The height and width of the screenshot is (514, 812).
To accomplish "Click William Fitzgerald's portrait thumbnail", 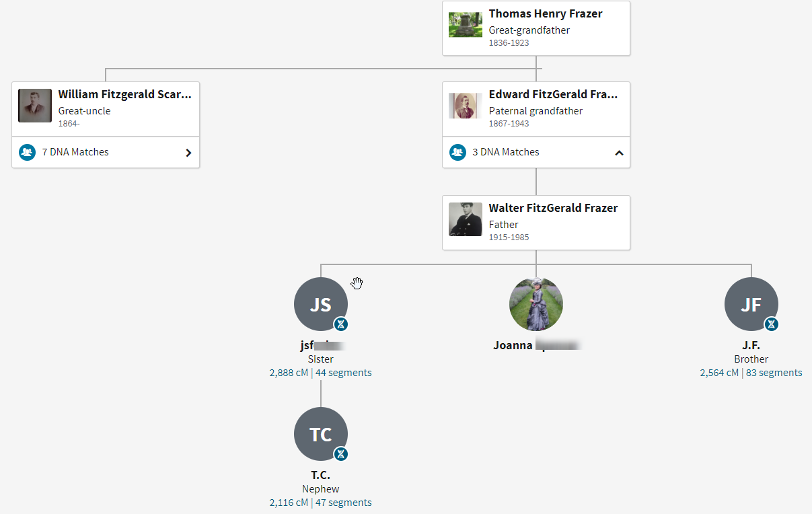I will [35, 106].
